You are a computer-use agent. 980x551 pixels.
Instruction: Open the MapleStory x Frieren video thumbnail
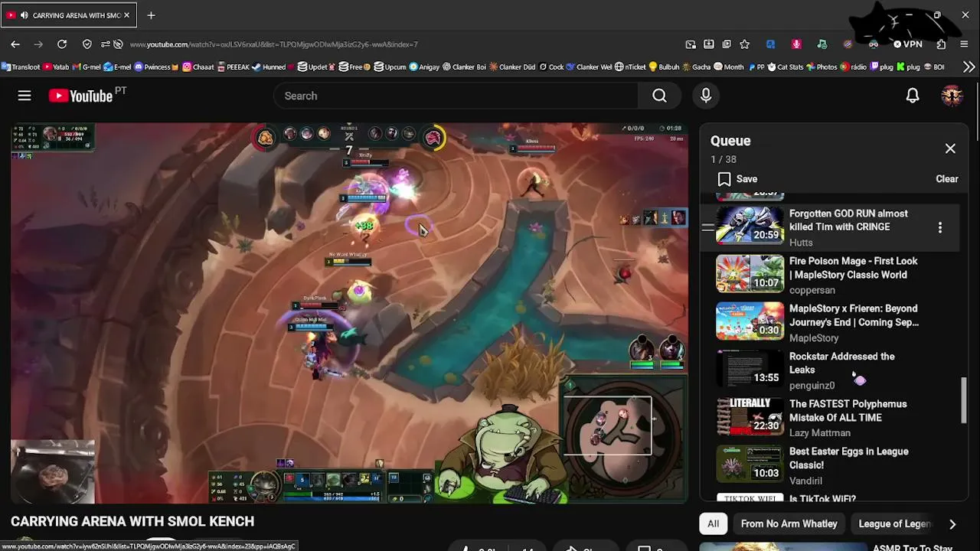coord(750,321)
